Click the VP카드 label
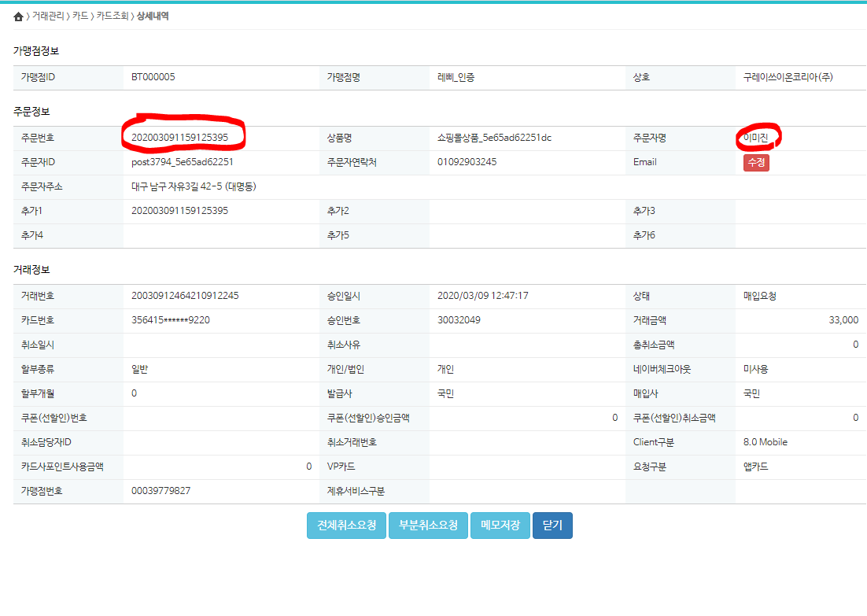 [341, 467]
